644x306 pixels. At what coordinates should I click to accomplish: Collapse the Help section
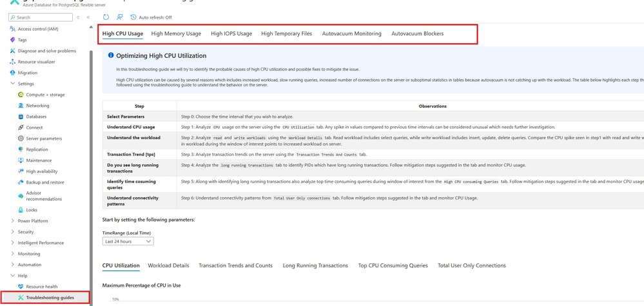(12, 276)
